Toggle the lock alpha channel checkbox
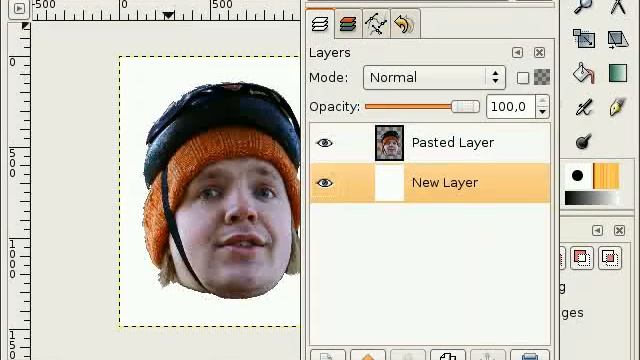This screenshot has width=640, height=360. click(x=523, y=78)
